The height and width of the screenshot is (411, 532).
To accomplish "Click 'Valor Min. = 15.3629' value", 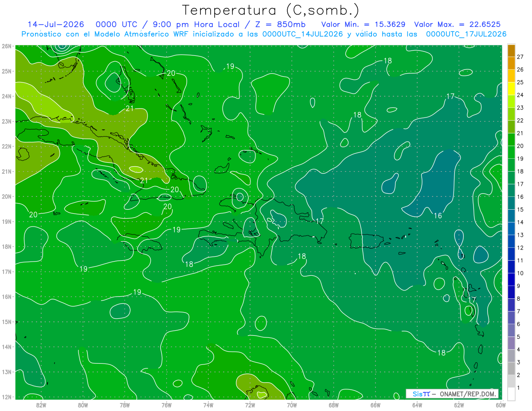I will pyautogui.click(x=363, y=24).
